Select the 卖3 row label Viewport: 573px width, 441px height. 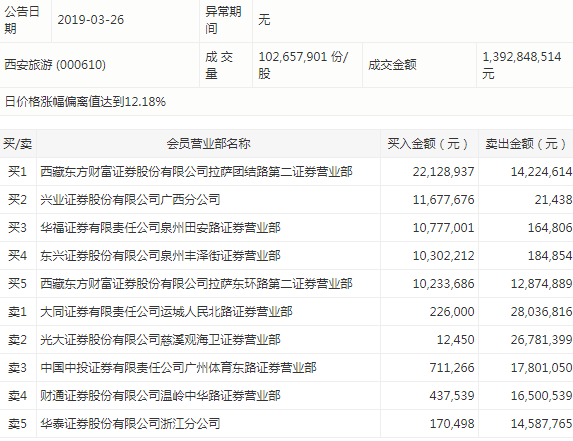tap(18, 368)
